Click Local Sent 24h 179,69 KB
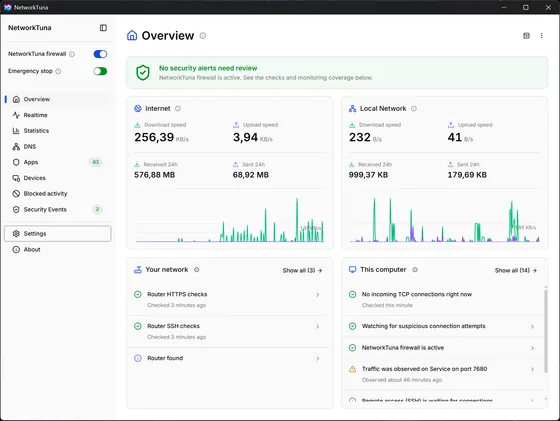The image size is (560, 421). tap(467, 175)
